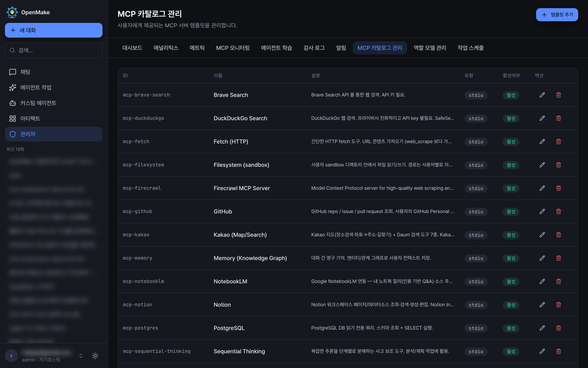Edit the GitHub template
588x368 pixels.
pos(542,212)
